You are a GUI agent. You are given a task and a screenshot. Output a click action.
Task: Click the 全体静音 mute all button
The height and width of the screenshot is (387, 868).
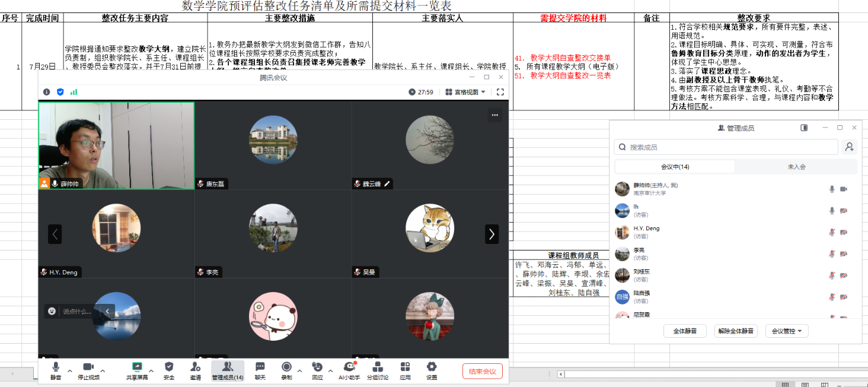pyautogui.click(x=684, y=331)
